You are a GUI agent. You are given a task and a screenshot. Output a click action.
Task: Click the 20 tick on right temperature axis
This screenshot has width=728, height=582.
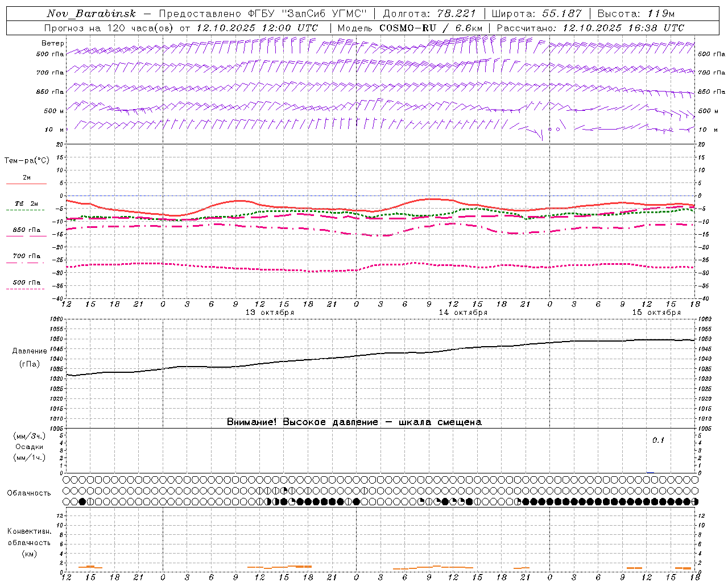[702, 144]
